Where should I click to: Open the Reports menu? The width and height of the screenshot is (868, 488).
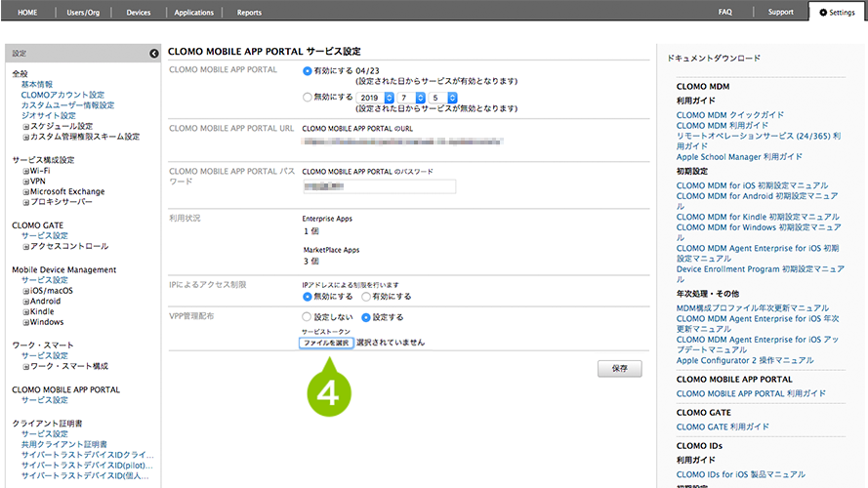(249, 12)
